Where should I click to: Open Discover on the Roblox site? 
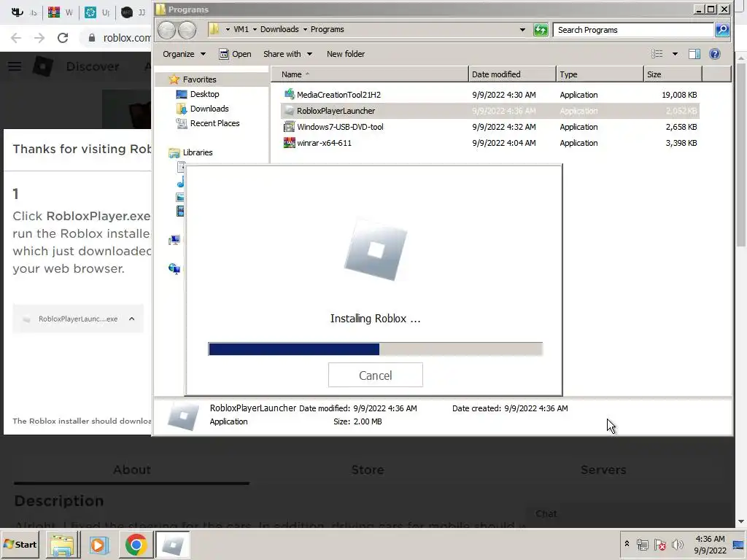pyautogui.click(x=93, y=66)
